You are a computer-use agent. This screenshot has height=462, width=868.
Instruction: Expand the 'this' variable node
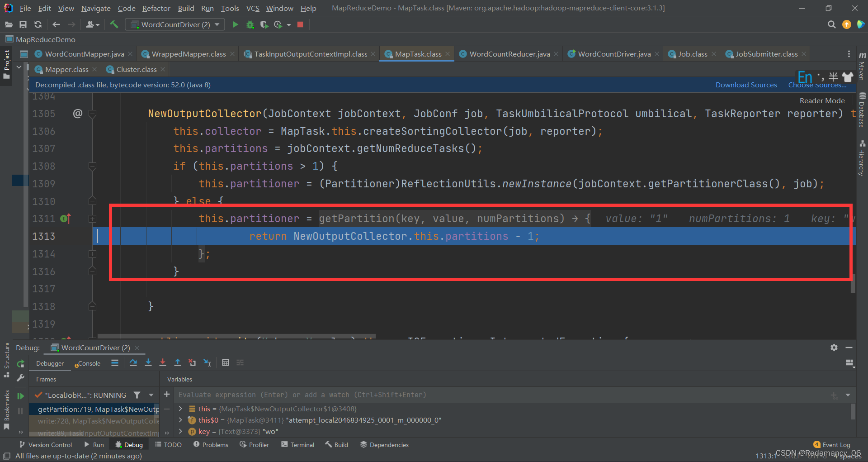point(180,409)
